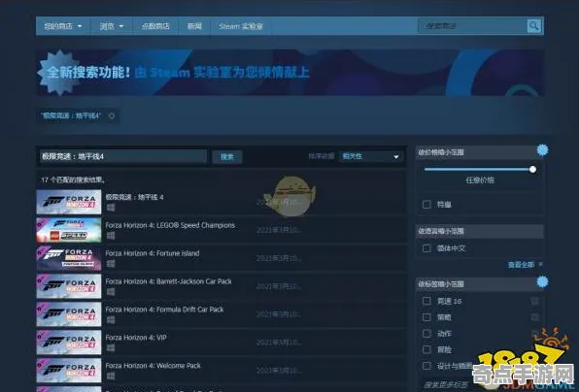Tick the 竞速 tag checkbox
The width and height of the screenshot is (579, 392).
426,302
